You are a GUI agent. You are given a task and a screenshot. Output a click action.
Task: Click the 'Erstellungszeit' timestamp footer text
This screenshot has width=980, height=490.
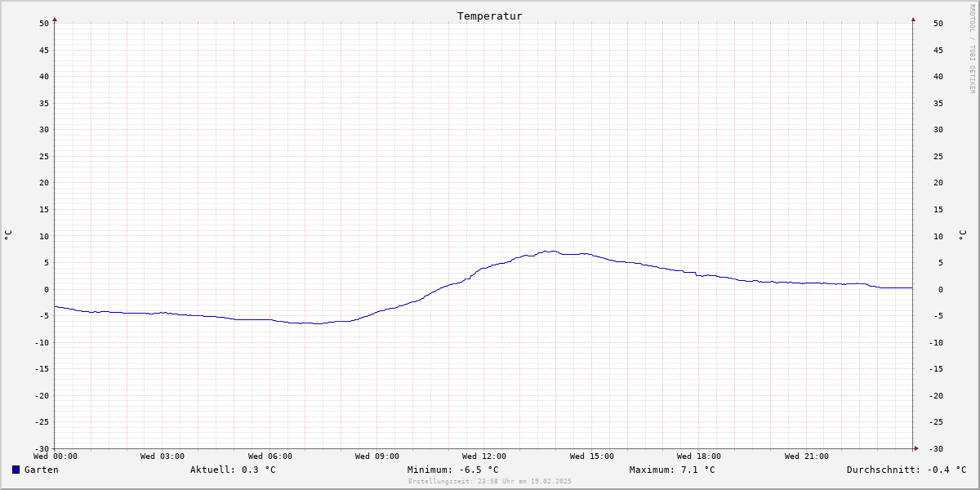pos(490,481)
